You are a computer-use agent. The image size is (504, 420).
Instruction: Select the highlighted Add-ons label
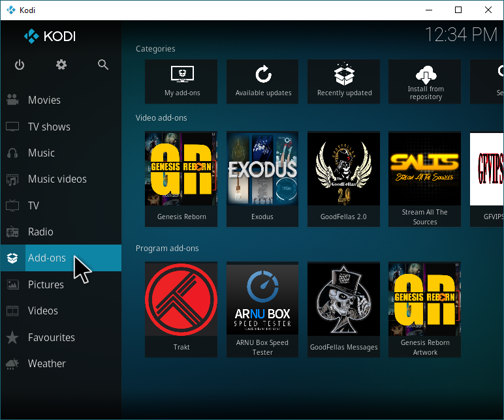tap(46, 258)
